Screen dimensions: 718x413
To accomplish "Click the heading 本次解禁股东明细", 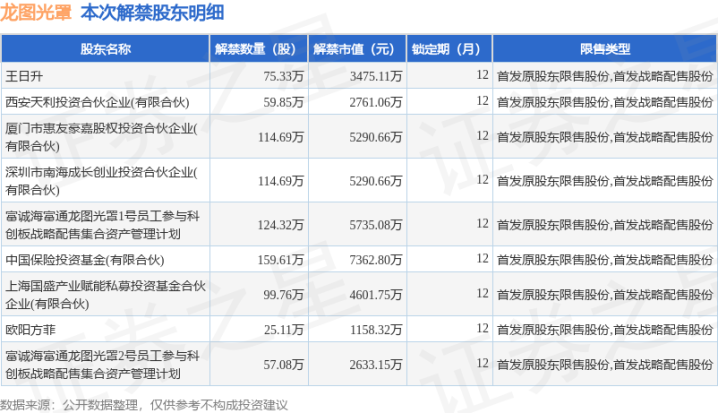I will (x=152, y=12).
